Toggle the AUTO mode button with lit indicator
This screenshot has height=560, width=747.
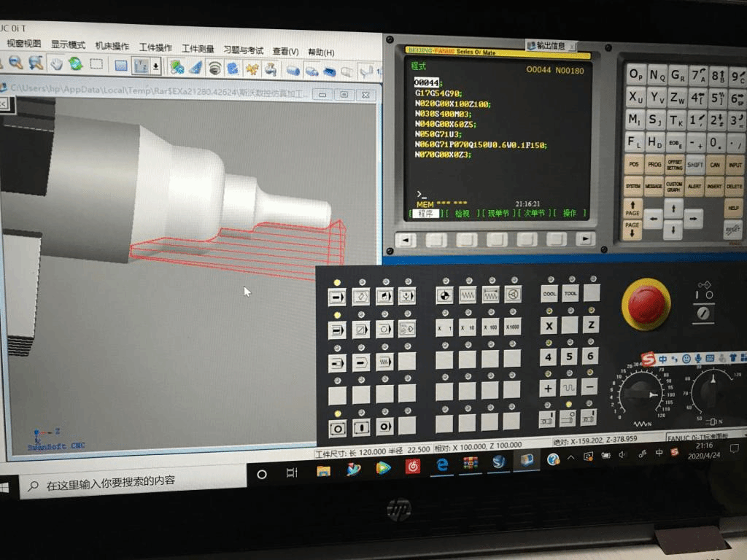click(337, 297)
